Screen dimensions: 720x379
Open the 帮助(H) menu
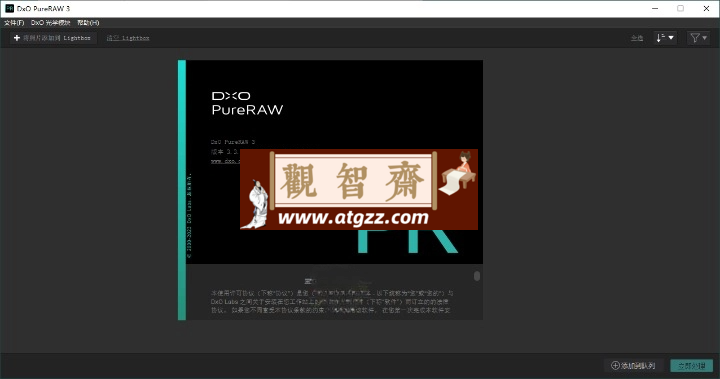click(x=88, y=23)
